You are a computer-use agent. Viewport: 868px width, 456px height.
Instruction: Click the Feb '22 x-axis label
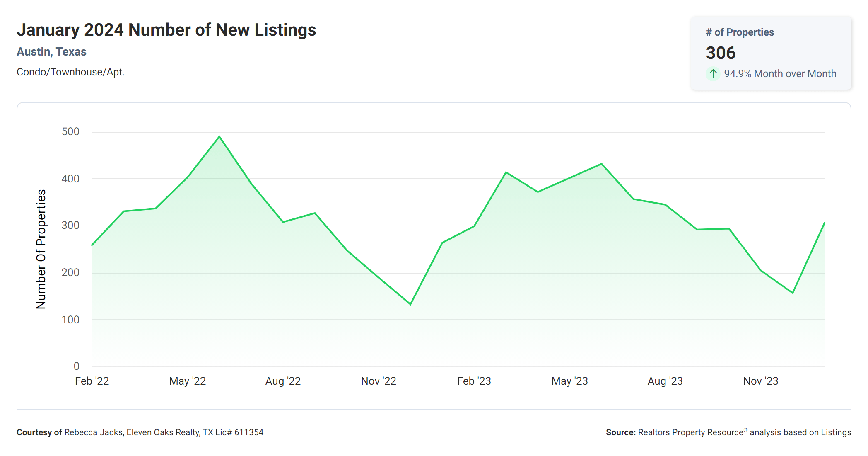point(92,381)
